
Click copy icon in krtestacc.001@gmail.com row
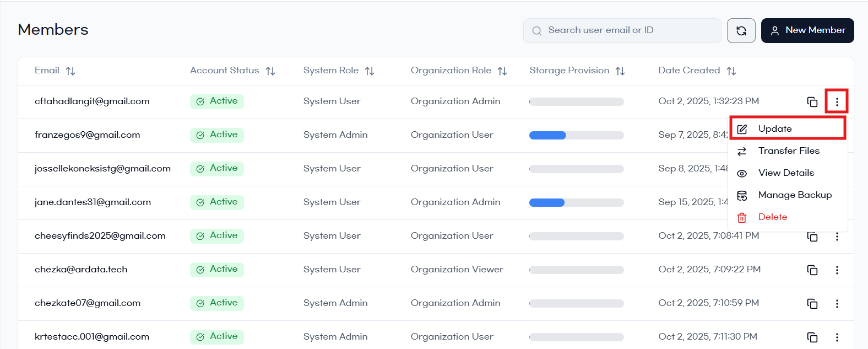(812, 337)
